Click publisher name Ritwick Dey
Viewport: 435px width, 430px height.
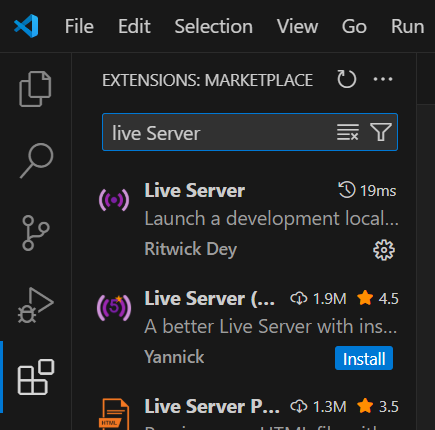(x=191, y=249)
